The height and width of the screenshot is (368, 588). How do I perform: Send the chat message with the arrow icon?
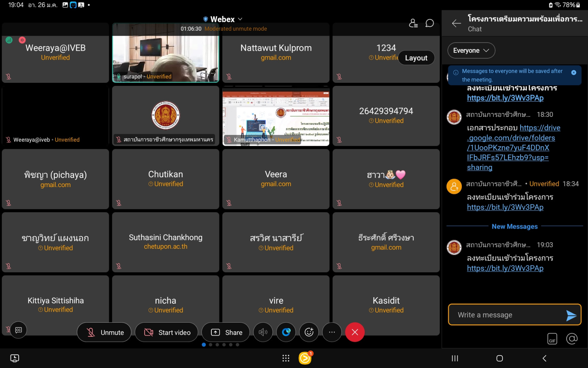tap(571, 316)
